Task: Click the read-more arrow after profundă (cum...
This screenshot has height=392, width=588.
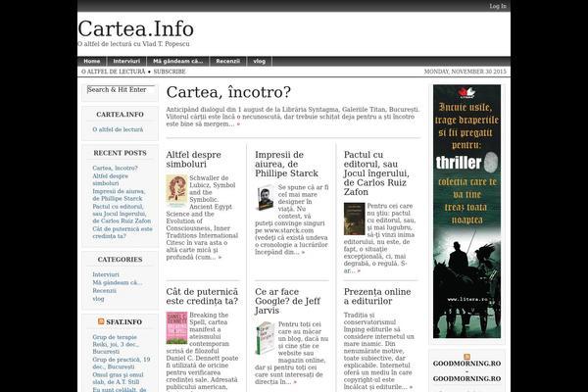Action: pyautogui.click(x=220, y=258)
